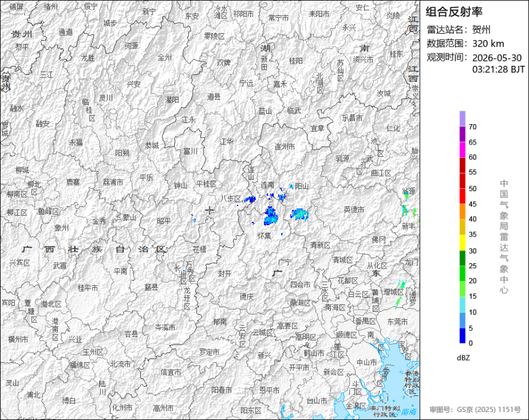Viewport: 529px width, 420px height.
Task: Click the 四会市 label
Action: coord(300,284)
